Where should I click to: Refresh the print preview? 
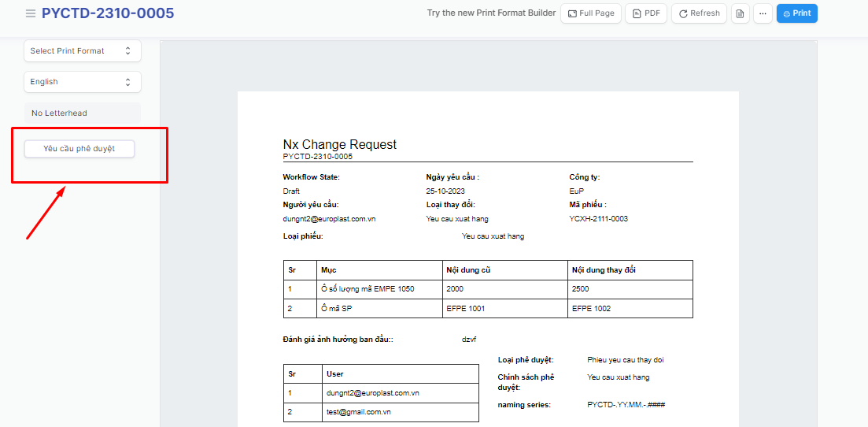(699, 13)
